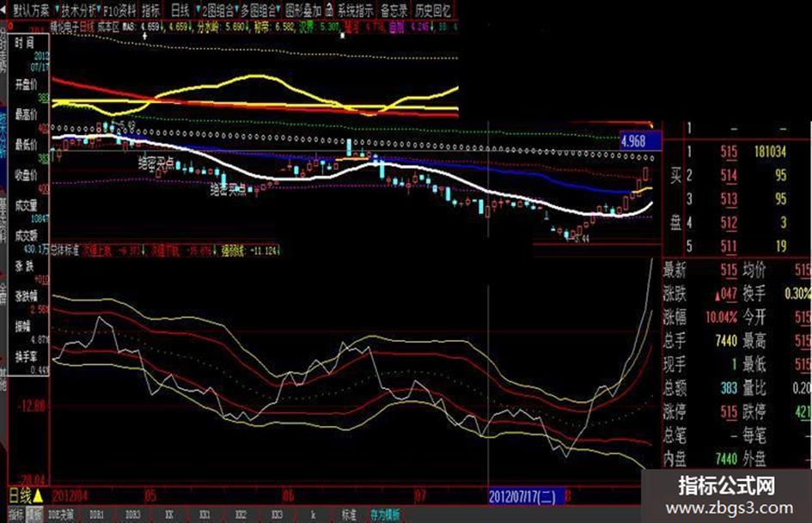Select the DDE决策 tab
Image resolution: width=812 pixels, height=523 pixels.
61,514
